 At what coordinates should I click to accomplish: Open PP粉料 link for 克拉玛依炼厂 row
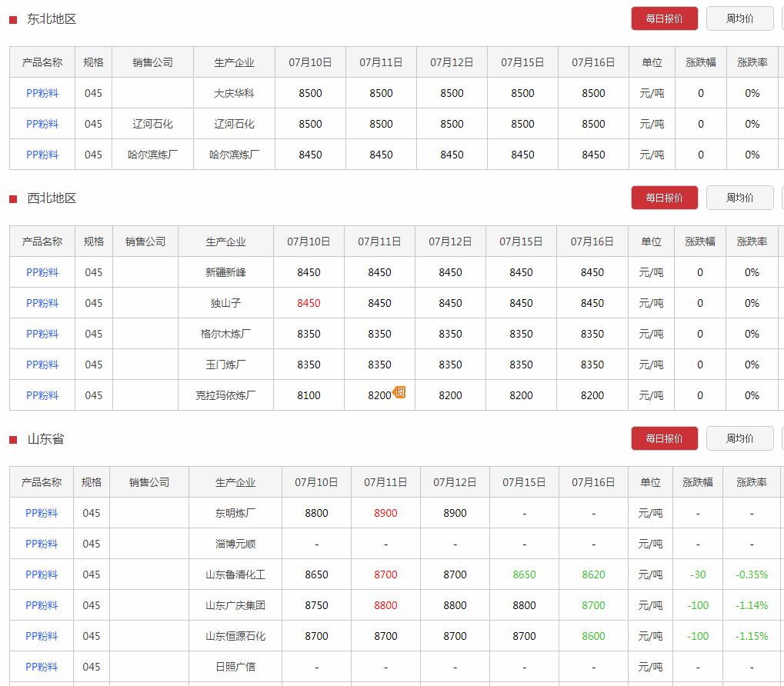(42, 395)
